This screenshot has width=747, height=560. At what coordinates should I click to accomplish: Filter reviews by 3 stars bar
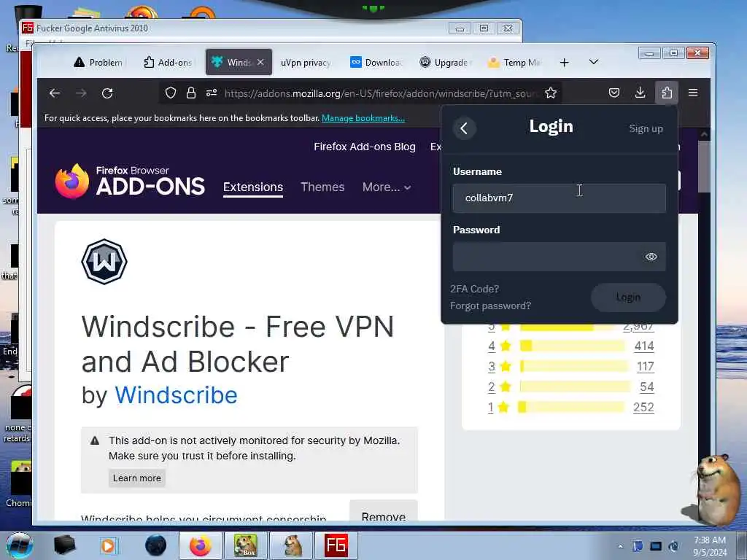573,366
